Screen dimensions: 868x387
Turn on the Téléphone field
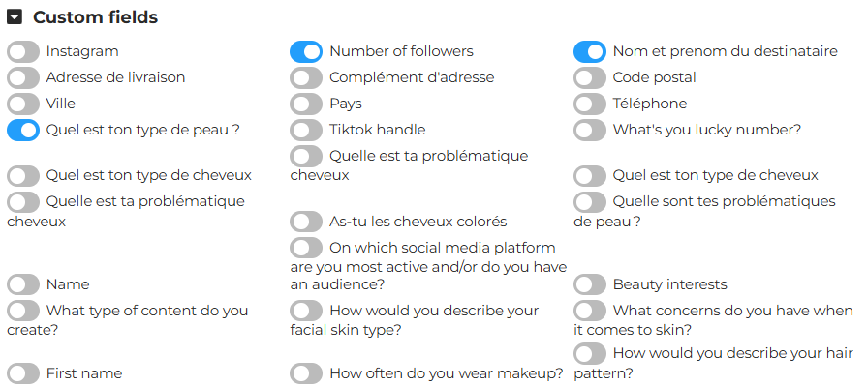click(590, 104)
